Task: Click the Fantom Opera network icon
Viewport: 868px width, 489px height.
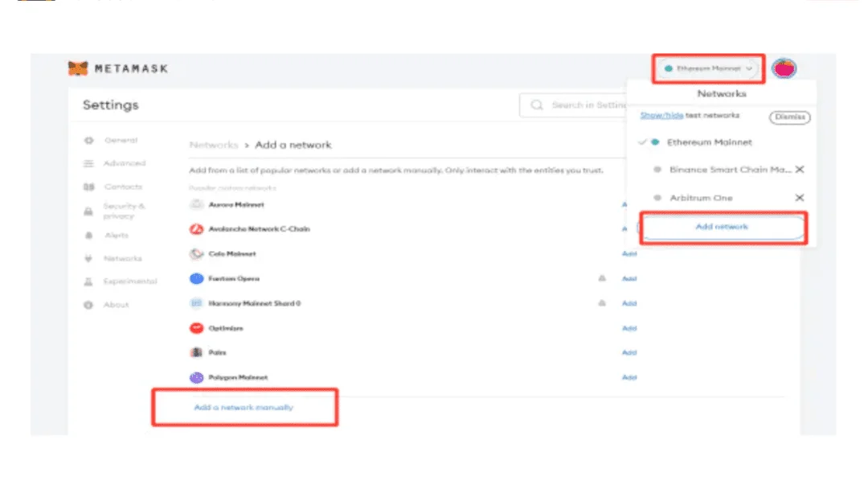Action: point(196,278)
